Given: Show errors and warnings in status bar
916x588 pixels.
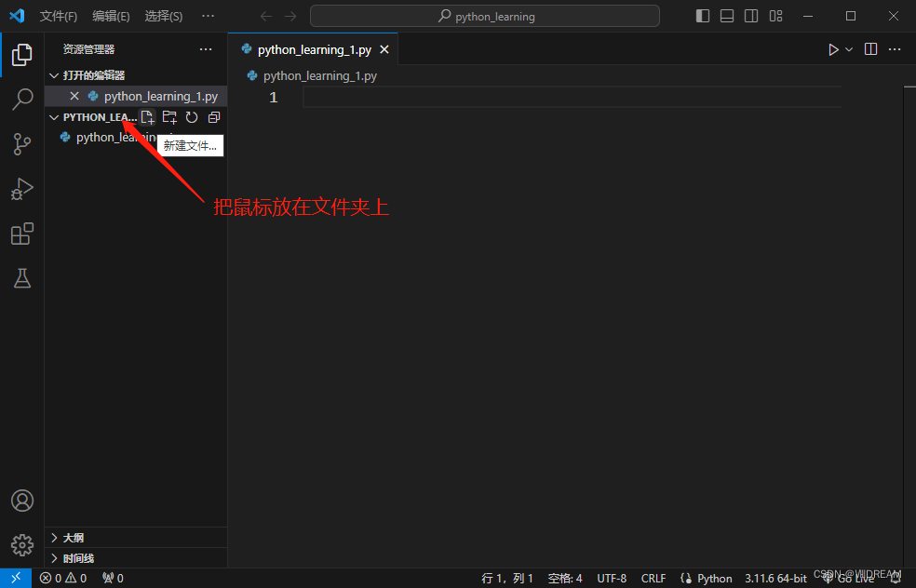Looking at the screenshot, I should pos(63,578).
